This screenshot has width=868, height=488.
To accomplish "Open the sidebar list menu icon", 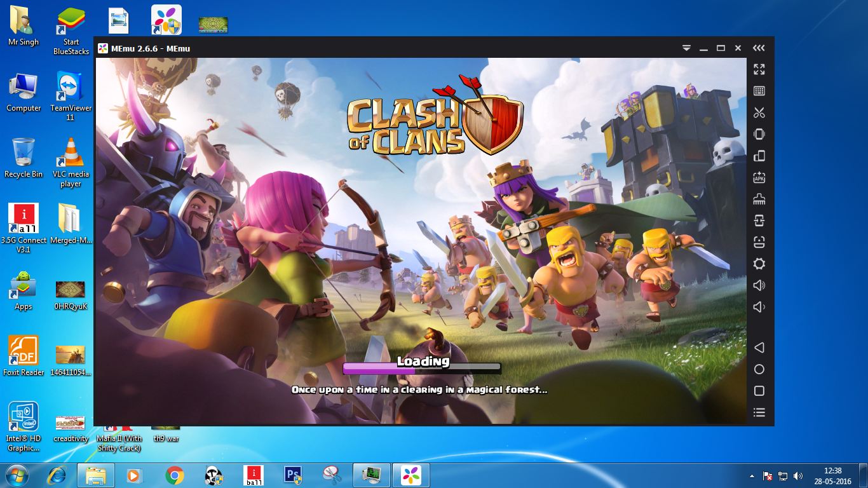I will click(x=759, y=412).
